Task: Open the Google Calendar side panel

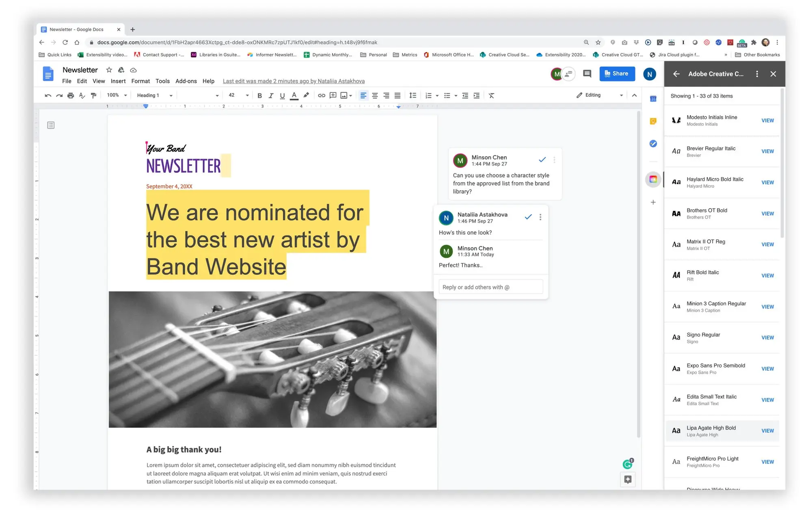Action: click(653, 99)
